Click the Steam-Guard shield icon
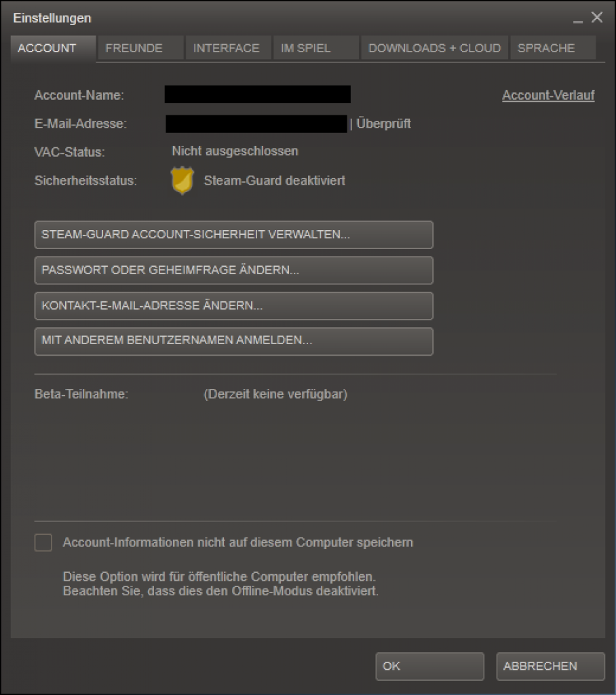This screenshot has height=695, width=616. pos(182,181)
